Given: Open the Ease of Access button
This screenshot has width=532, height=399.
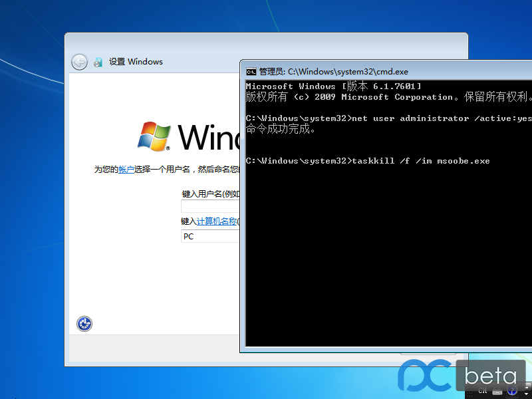Looking at the screenshot, I should tap(84, 324).
